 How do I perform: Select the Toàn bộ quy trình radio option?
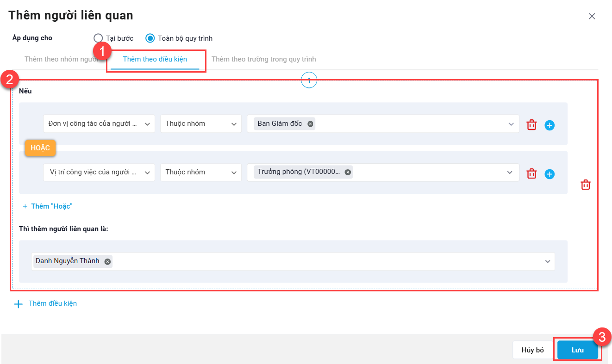point(150,38)
